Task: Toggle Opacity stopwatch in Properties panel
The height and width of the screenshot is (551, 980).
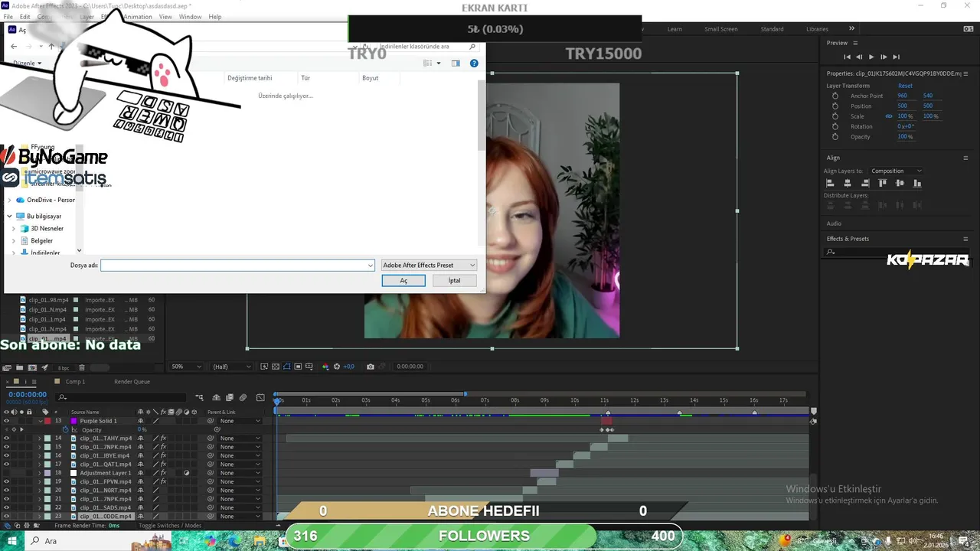Action: (835, 136)
